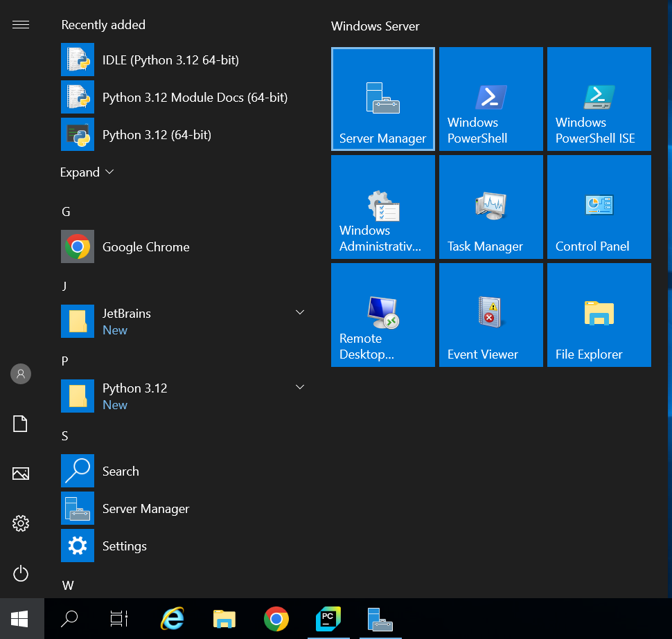Open the Control Panel tile

[599, 207]
